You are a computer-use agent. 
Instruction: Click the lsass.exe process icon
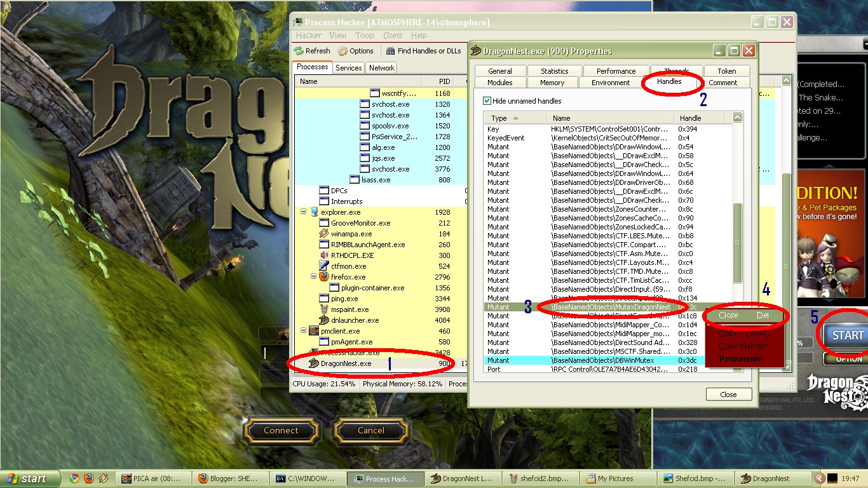(355, 180)
